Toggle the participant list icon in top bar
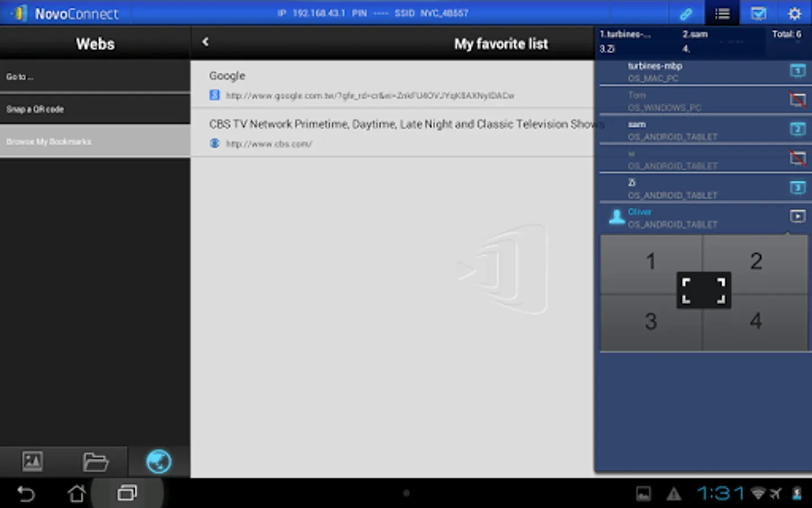Image resolution: width=812 pixels, height=508 pixels. coord(722,14)
